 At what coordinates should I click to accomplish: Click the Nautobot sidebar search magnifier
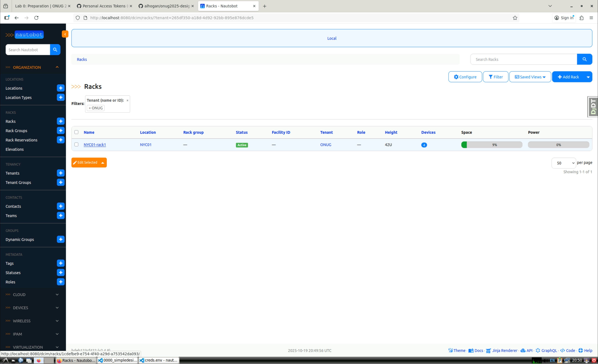point(55,50)
